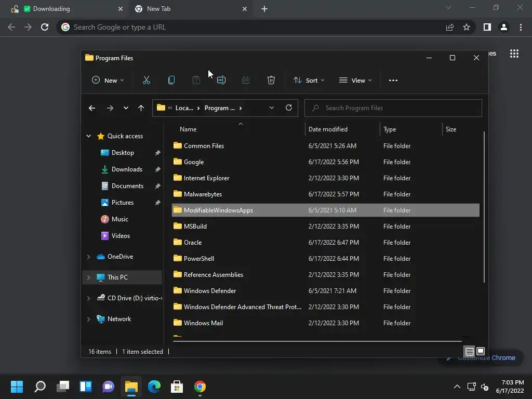Viewport: 532px width, 399px height.
Task: Expand address bar history dropdown
Action: [271, 108]
